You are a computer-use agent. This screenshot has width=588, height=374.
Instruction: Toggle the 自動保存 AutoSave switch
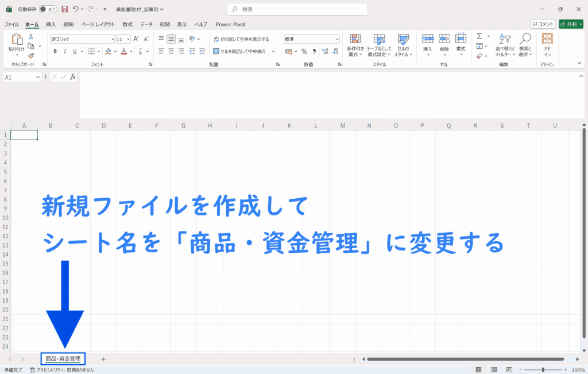48,9
